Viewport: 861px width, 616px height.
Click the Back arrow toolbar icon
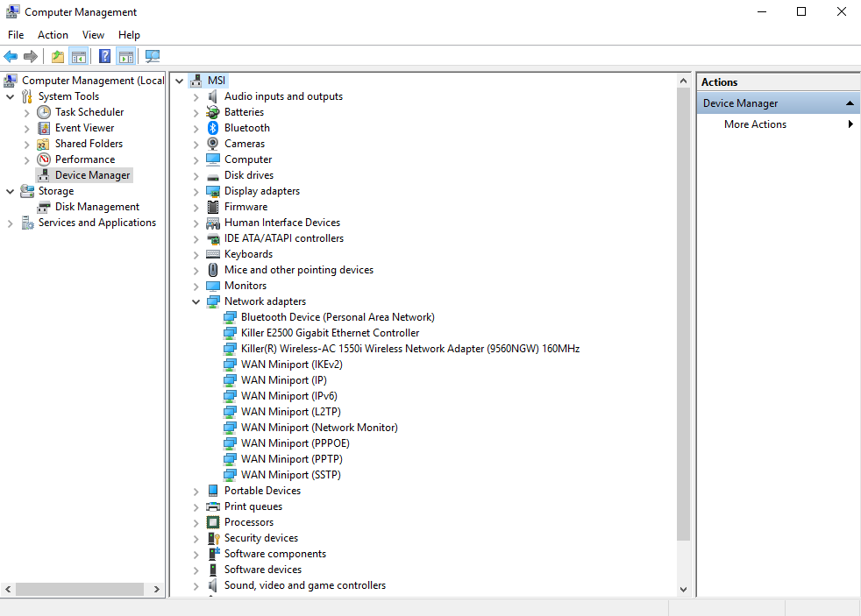(x=11, y=57)
